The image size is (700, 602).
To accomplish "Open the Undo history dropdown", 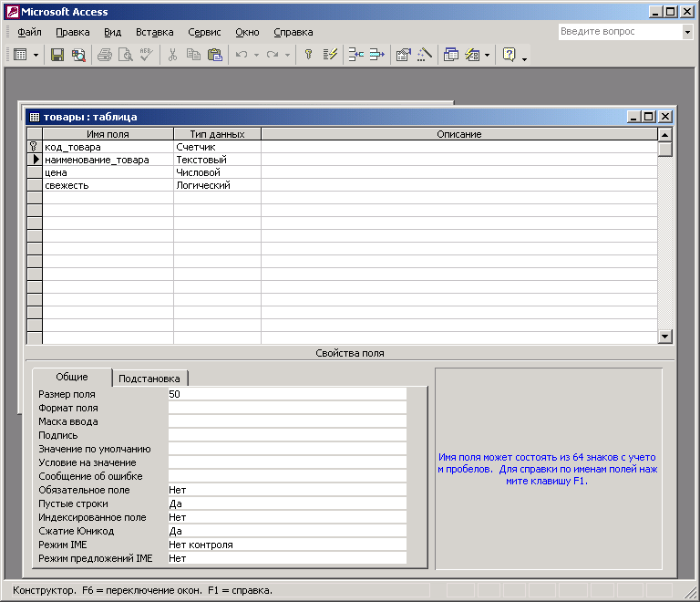I will tap(256, 55).
